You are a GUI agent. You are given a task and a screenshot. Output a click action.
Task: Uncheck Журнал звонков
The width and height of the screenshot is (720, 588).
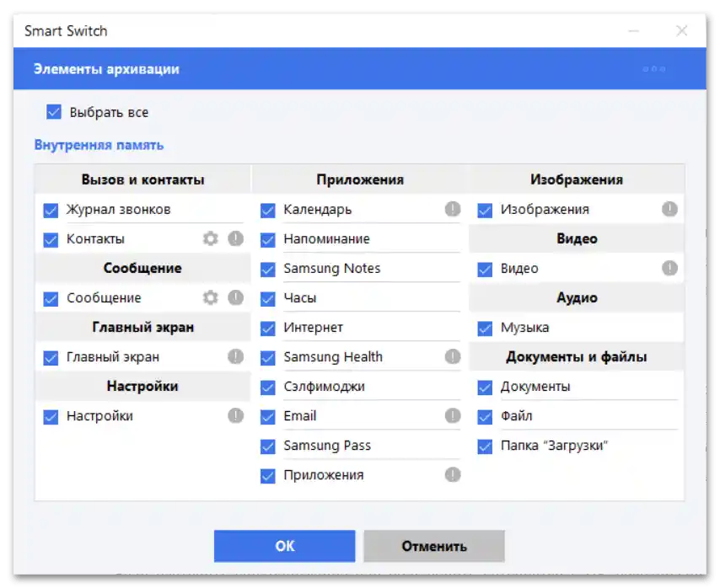51,211
